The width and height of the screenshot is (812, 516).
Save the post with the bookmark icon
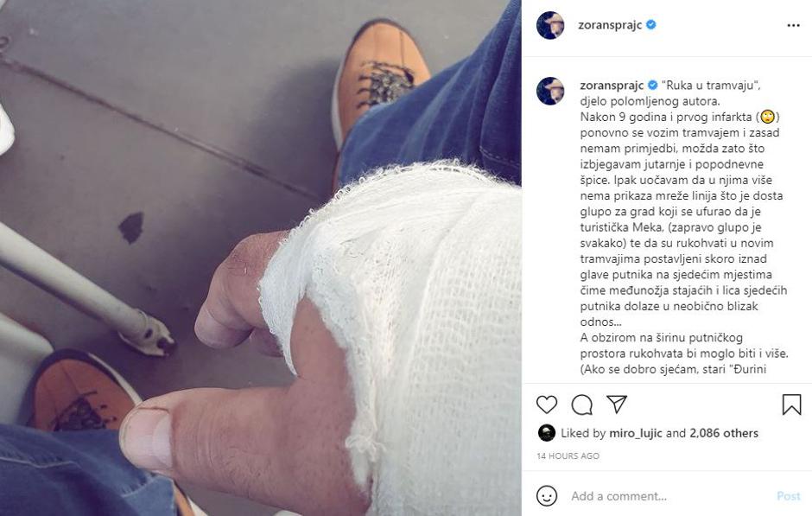click(x=791, y=405)
